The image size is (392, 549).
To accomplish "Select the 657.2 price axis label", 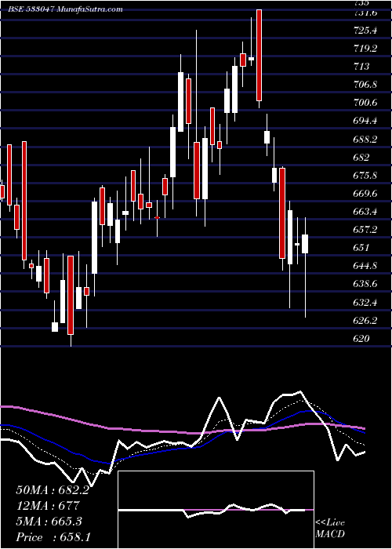I will pos(365,230).
